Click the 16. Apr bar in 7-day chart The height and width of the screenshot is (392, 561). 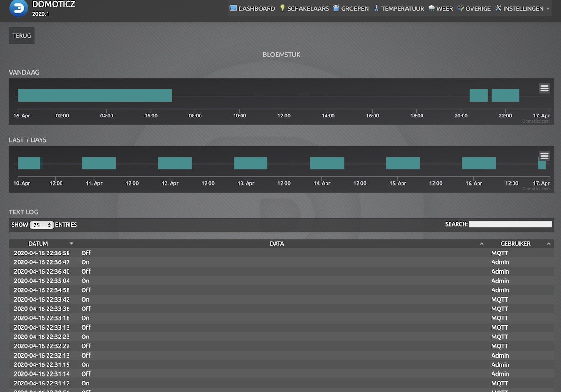(x=479, y=163)
